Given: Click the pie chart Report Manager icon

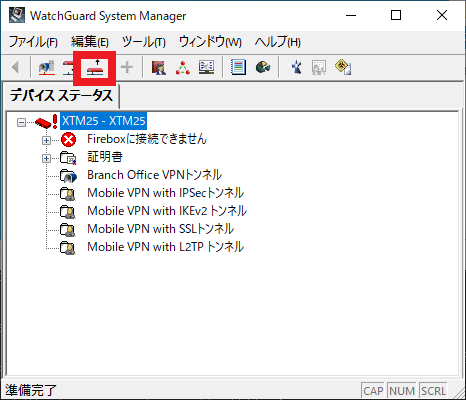Looking at the screenshot, I should [263, 67].
